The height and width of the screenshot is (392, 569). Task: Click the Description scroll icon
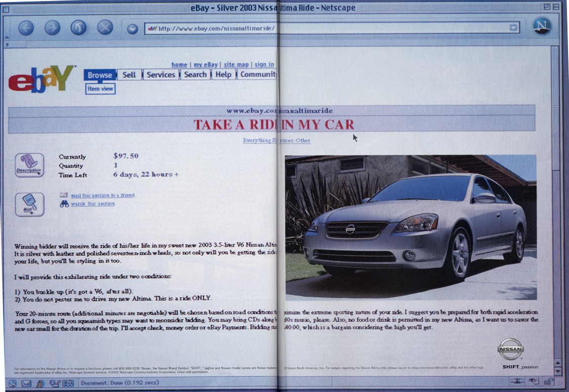click(x=29, y=165)
